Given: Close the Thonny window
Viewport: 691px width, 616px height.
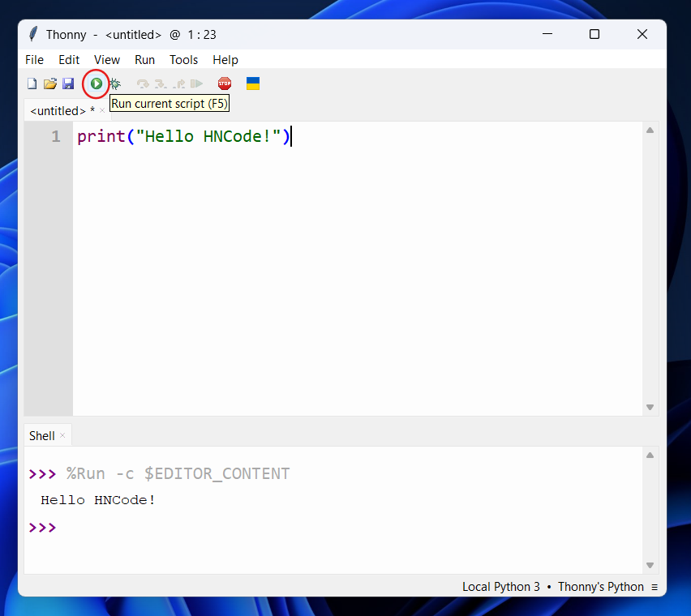Looking at the screenshot, I should click(x=642, y=34).
